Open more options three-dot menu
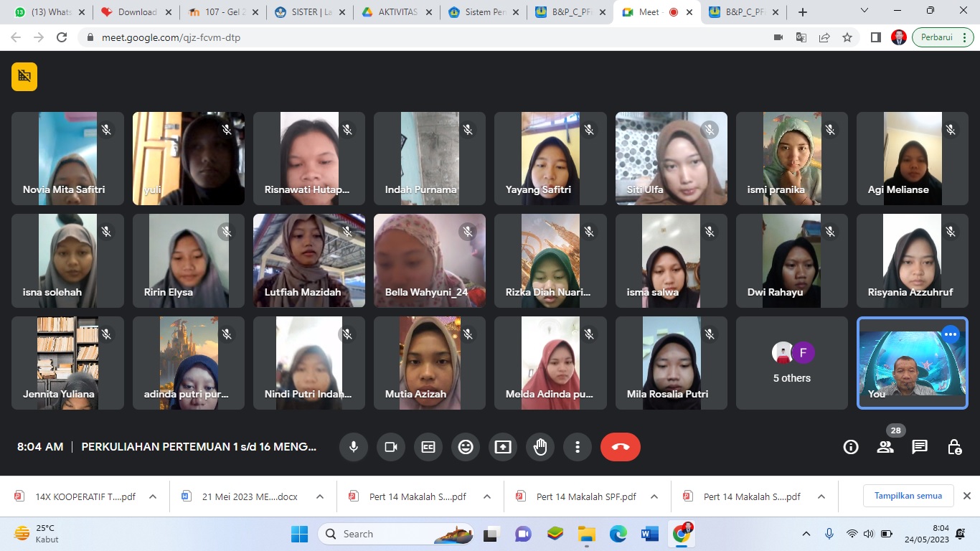 [578, 447]
